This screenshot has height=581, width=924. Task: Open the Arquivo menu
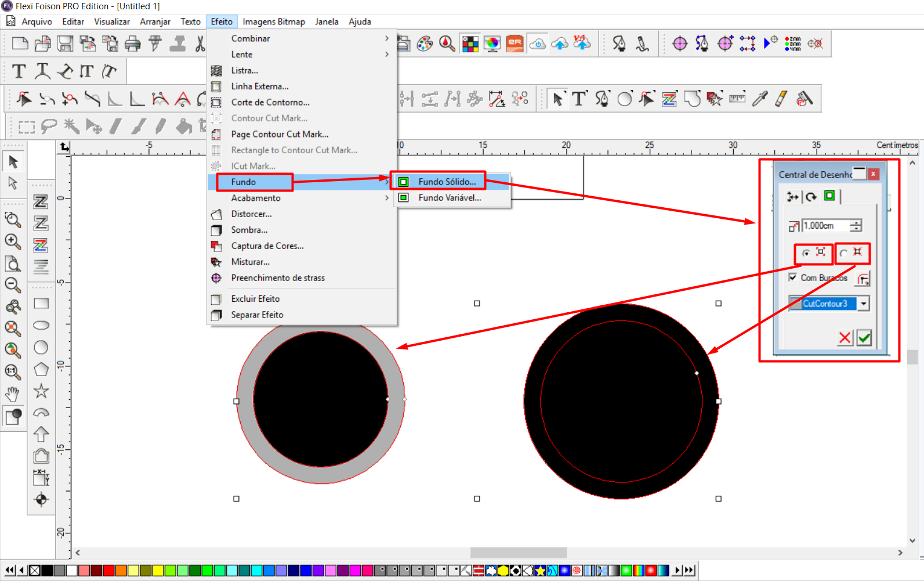coord(37,21)
